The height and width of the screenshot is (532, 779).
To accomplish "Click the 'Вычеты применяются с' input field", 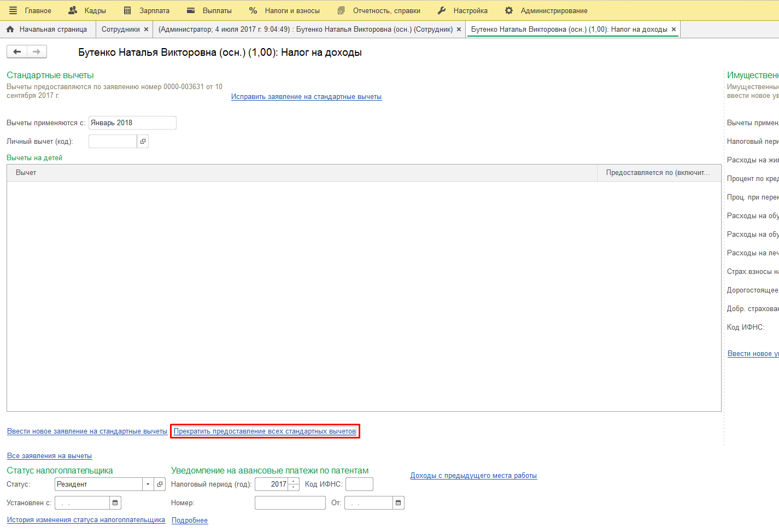I will pos(132,123).
